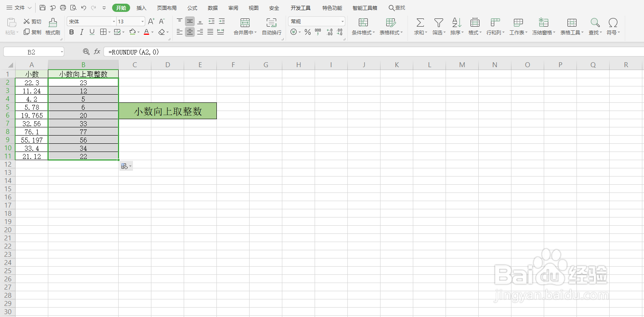Open the 符号 symbol tool
This screenshot has height=317, width=644.
[x=613, y=27]
